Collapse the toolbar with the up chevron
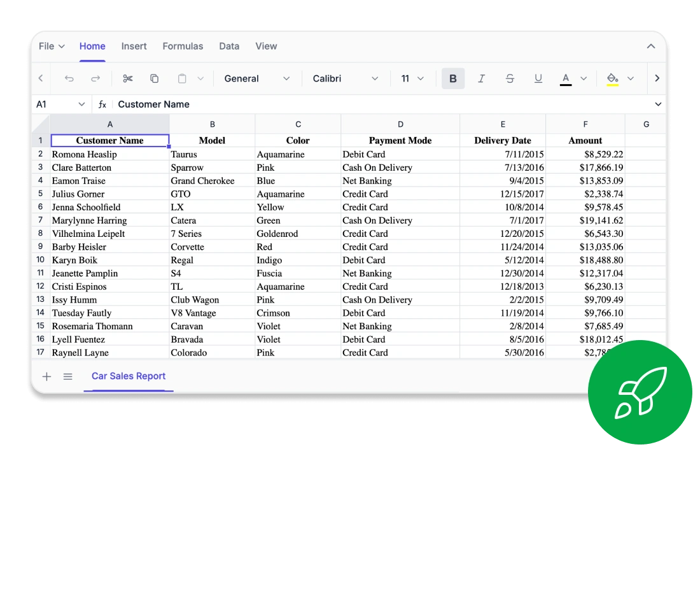Screen dimensions: 700x591 (651, 46)
